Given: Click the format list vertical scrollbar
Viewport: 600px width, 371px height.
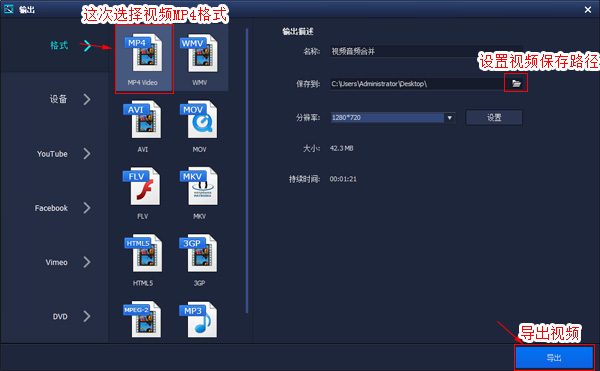Looking at the screenshot, I should 247,171.
